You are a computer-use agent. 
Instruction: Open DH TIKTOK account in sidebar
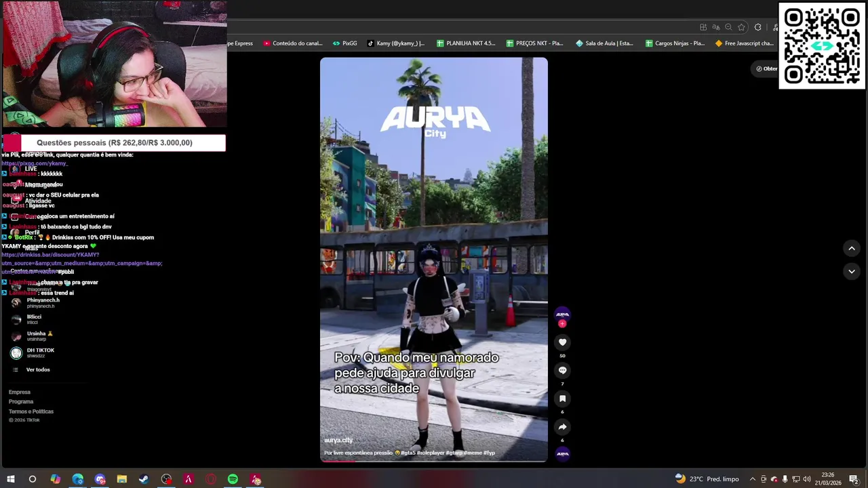(32, 353)
